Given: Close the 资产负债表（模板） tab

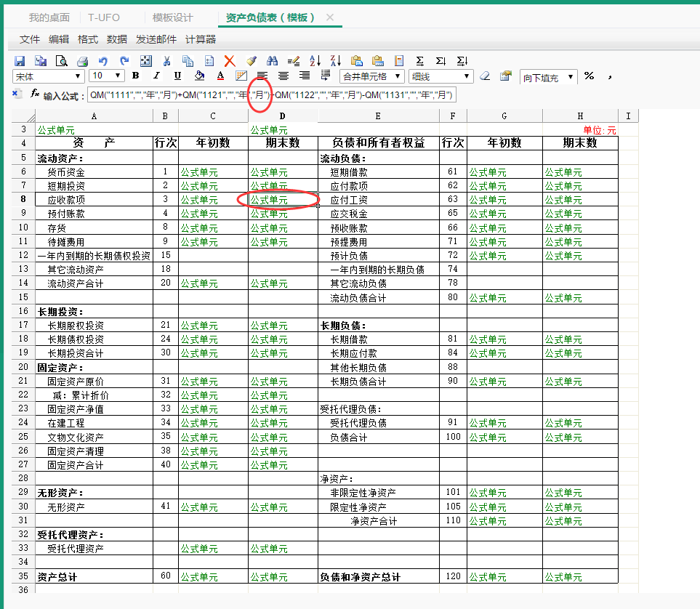Looking at the screenshot, I should coord(330,17).
